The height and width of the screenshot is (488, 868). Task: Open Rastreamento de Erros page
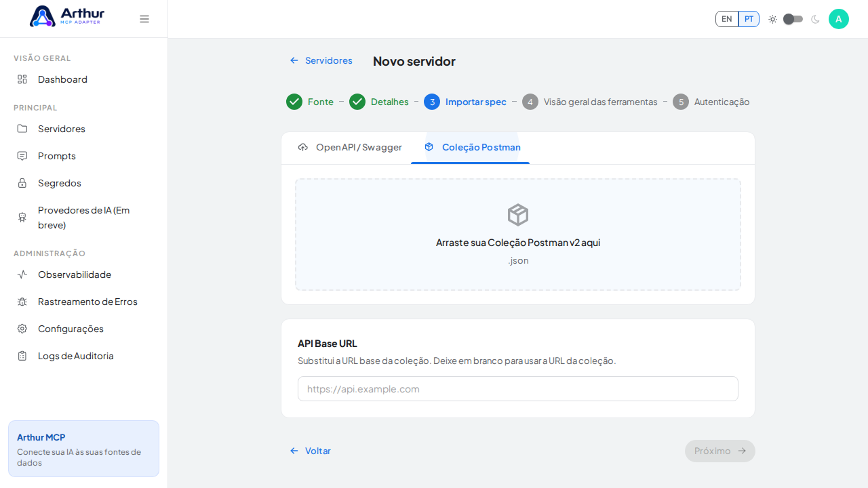pyautogui.click(x=84, y=302)
